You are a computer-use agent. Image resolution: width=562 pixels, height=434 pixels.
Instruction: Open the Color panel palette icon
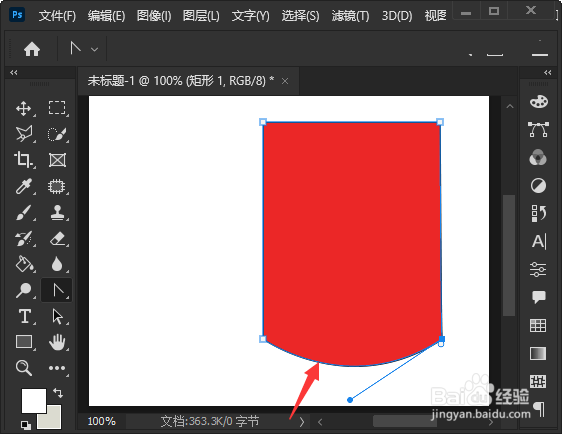(538, 101)
